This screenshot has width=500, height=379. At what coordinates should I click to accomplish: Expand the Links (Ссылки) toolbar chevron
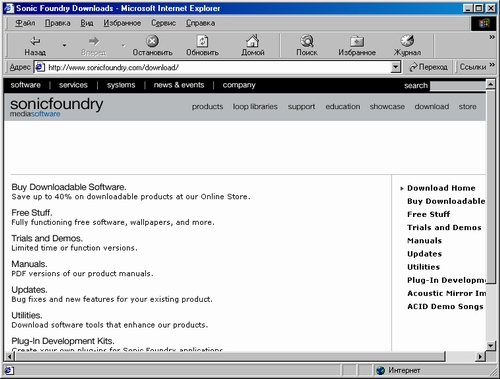(x=492, y=65)
